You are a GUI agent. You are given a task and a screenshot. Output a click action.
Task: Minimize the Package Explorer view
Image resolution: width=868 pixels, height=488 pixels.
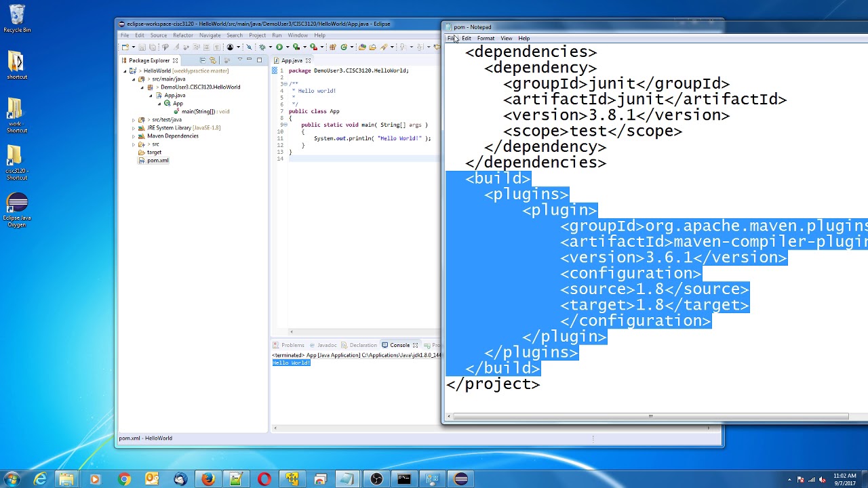[250, 60]
